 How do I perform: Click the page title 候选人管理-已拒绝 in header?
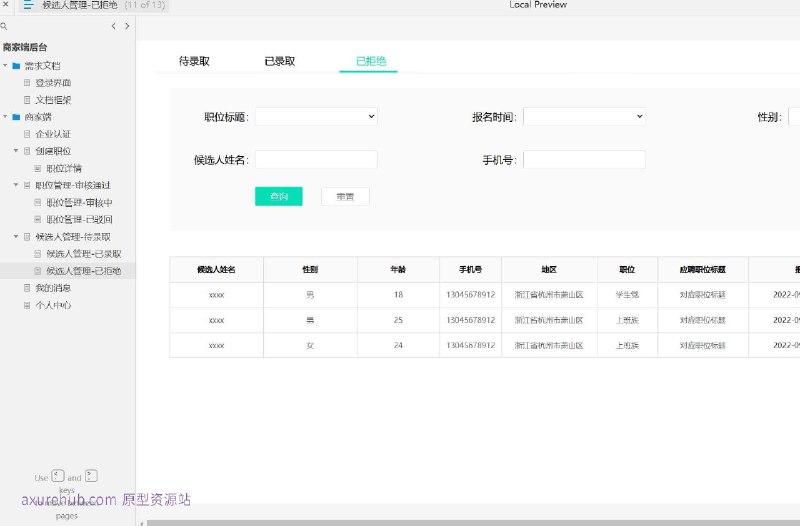tap(80, 5)
